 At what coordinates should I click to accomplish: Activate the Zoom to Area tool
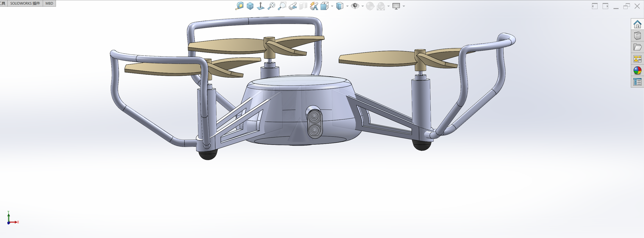tap(282, 6)
